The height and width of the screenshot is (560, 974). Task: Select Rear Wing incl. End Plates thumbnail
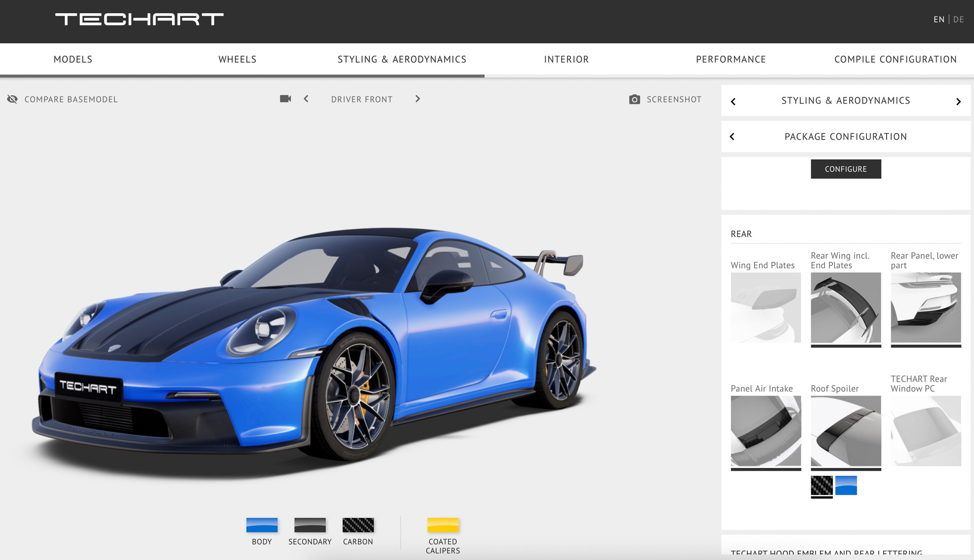(x=846, y=307)
